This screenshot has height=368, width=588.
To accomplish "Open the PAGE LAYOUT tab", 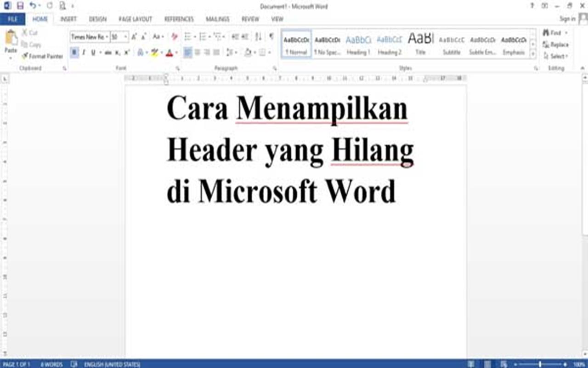I will click(135, 19).
